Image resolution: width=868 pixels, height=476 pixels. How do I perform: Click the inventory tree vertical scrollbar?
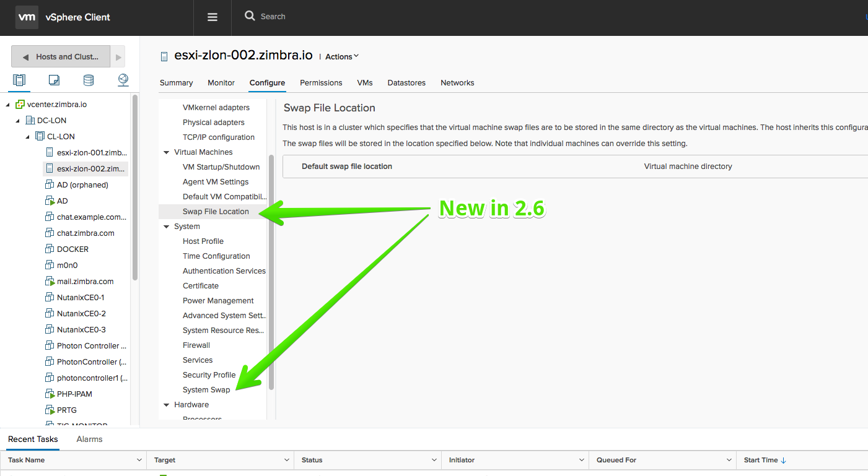[x=135, y=188]
